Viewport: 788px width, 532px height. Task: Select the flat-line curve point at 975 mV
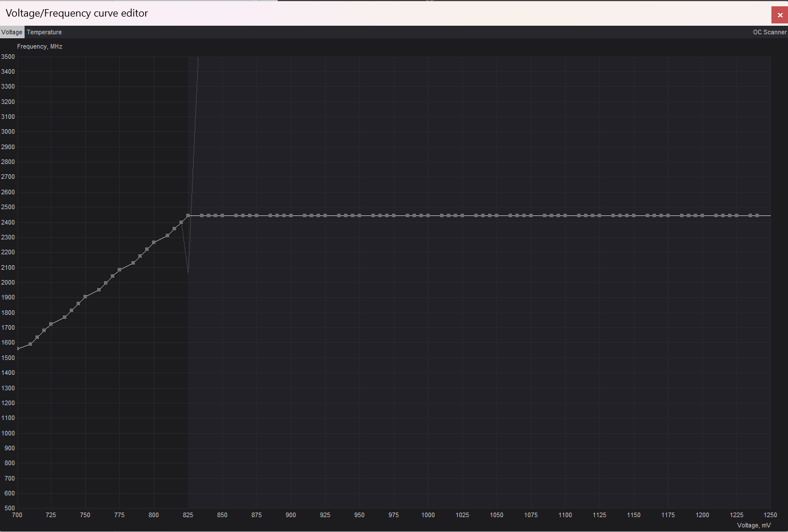[x=394, y=215]
